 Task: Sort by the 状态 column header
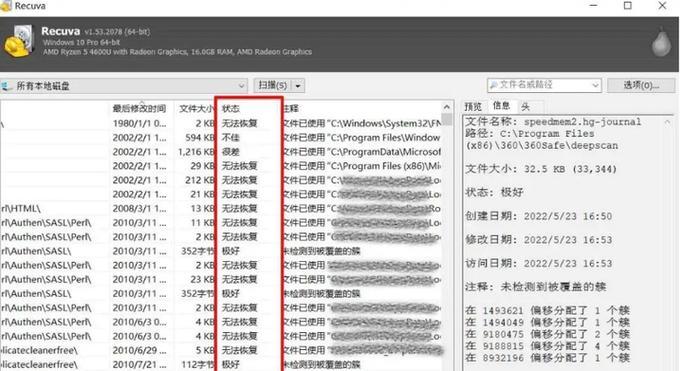231,108
